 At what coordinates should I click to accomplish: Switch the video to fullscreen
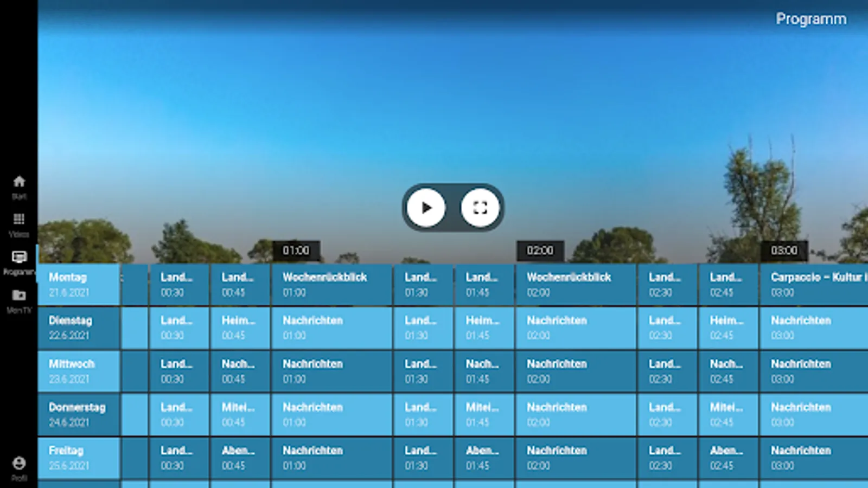click(480, 208)
